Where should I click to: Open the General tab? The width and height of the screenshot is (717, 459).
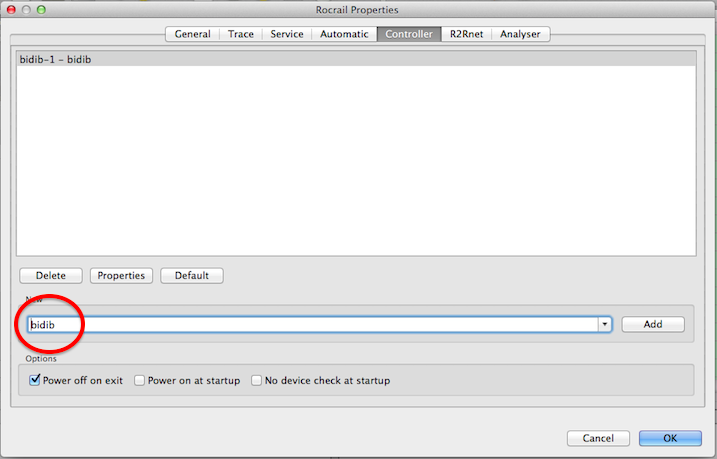[192, 34]
